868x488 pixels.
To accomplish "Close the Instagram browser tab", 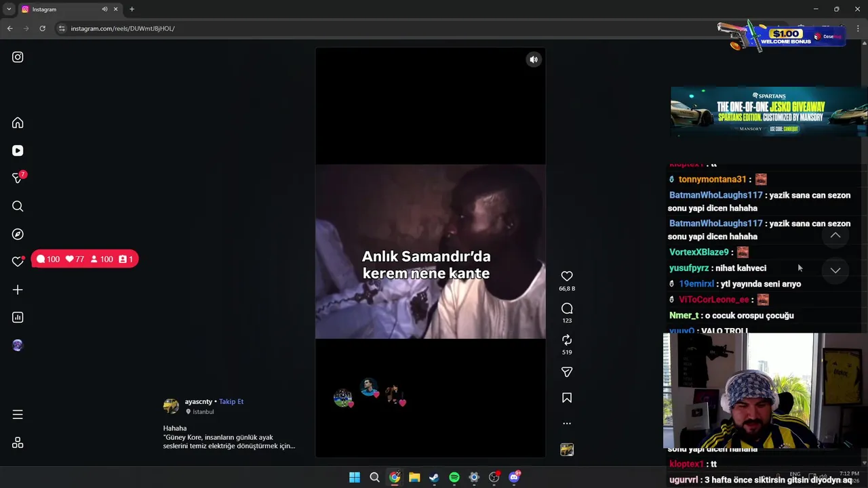I will (x=115, y=9).
